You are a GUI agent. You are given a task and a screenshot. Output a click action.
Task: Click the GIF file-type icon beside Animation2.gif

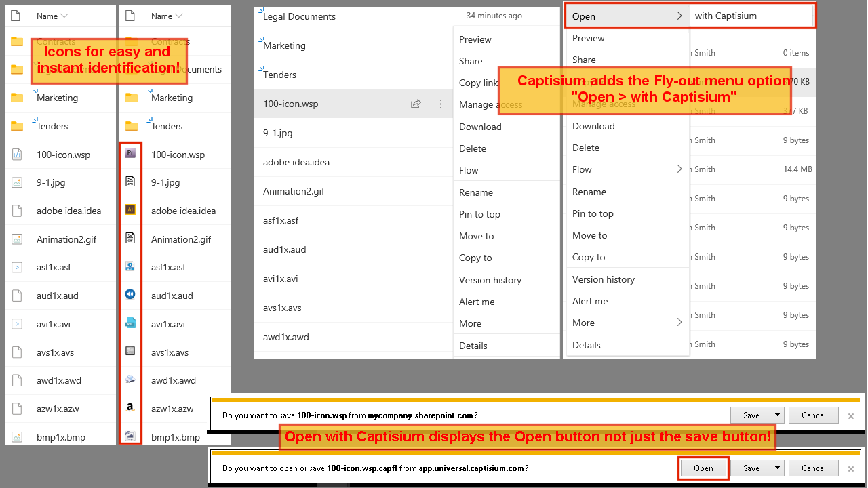(x=131, y=238)
